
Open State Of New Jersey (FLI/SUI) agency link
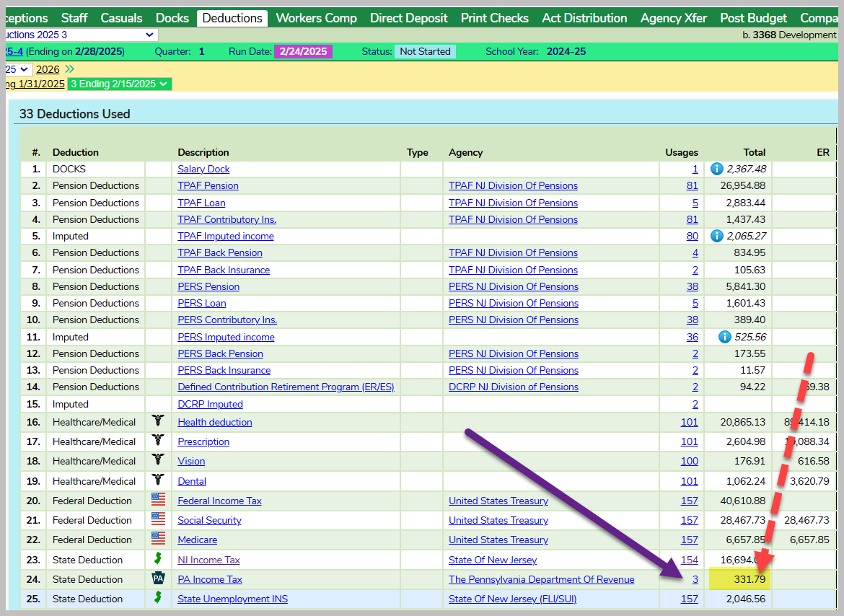tap(512, 599)
